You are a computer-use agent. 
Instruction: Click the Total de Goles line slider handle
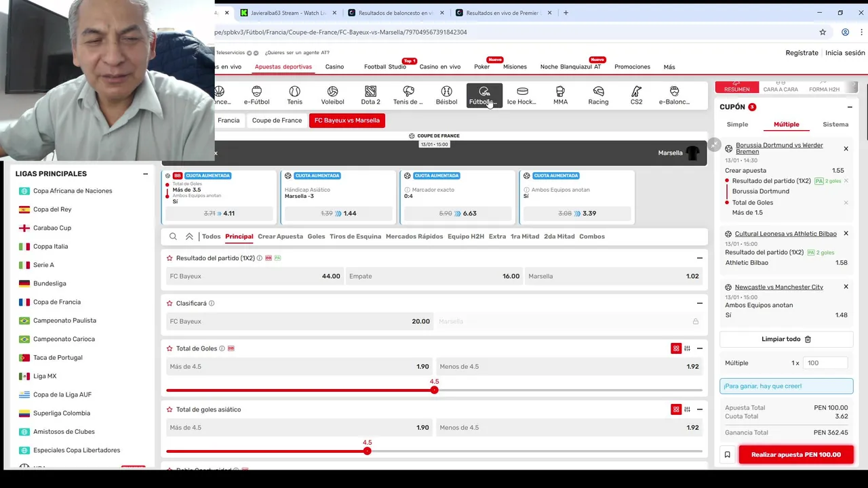434,390
